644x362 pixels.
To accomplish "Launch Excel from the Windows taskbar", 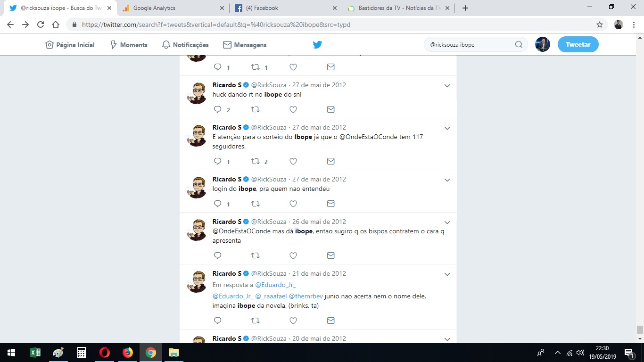I will coord(35,353).
